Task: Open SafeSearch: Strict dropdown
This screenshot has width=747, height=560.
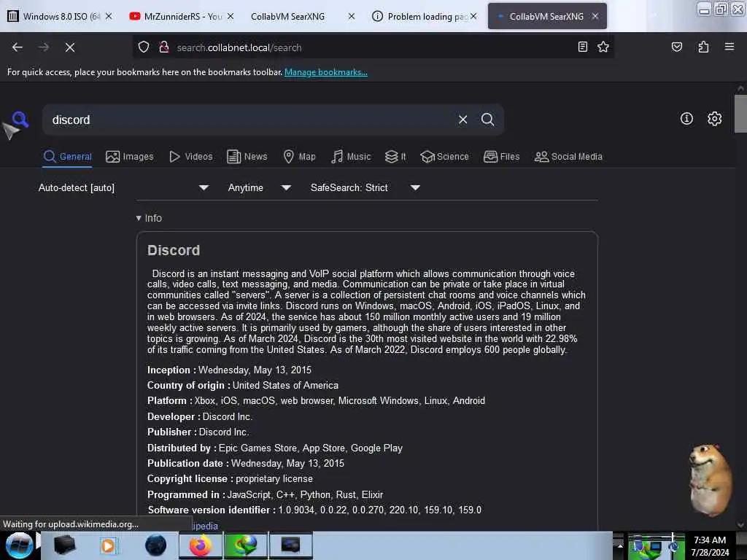Action: [x=365, y=187]
